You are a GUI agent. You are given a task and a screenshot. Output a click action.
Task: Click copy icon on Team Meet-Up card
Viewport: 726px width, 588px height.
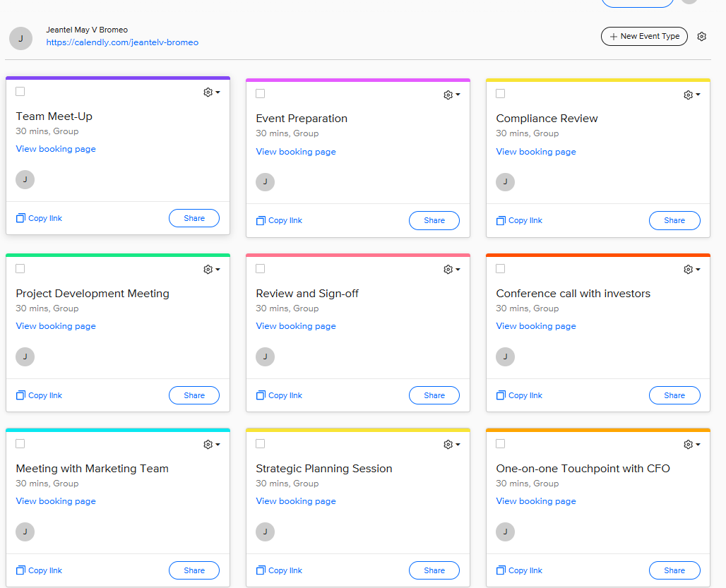click(x=20, y=218)
